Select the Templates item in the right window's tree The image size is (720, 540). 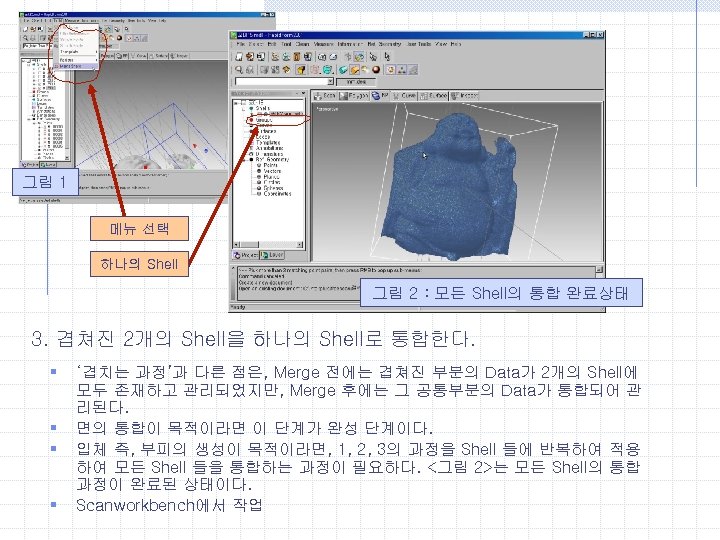pos(268,142)
